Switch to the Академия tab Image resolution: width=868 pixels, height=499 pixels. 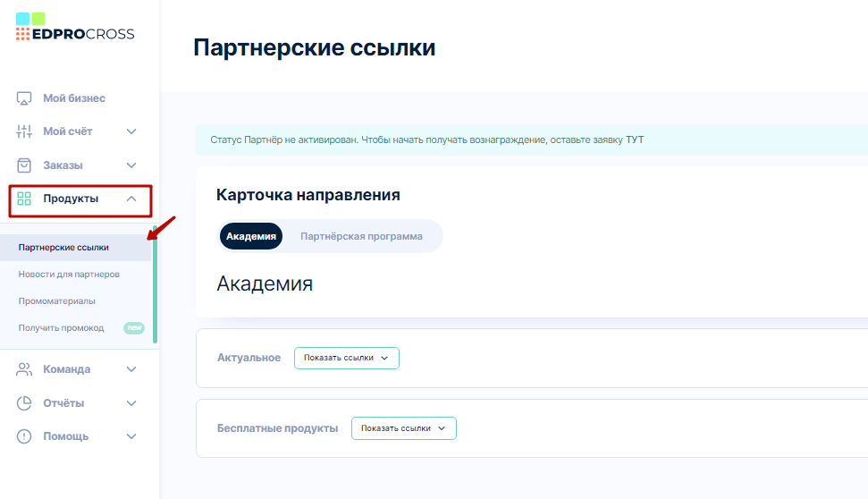coord(251,236)
